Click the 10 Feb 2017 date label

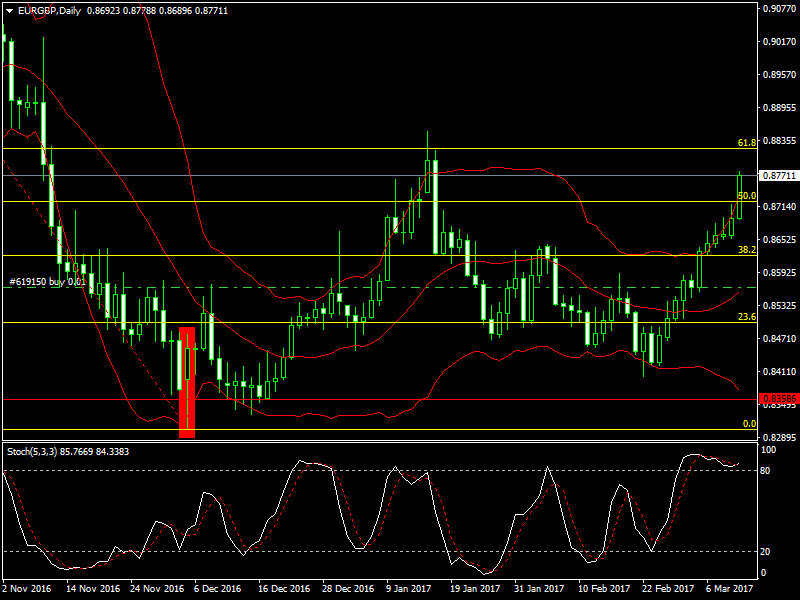click(x=604, y=588)
